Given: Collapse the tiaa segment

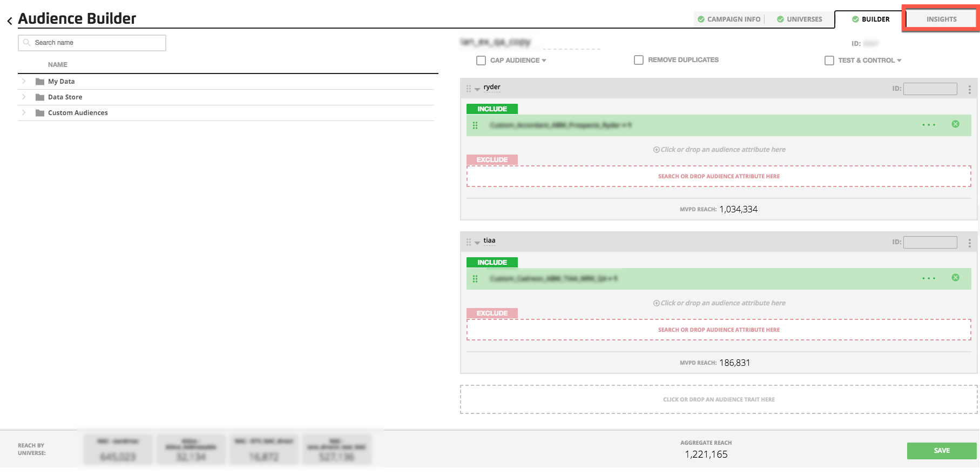Looking at the screenshot, I should point(477,243).
